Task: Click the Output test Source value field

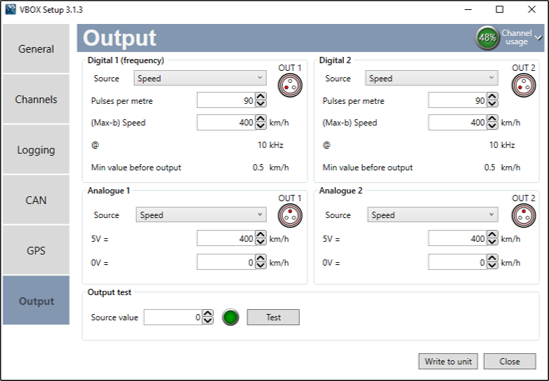Action: (173, 317)
